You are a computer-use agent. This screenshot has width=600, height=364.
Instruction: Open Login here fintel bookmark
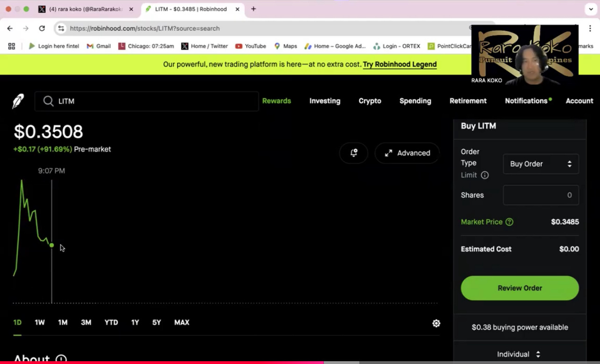point(54,46)
